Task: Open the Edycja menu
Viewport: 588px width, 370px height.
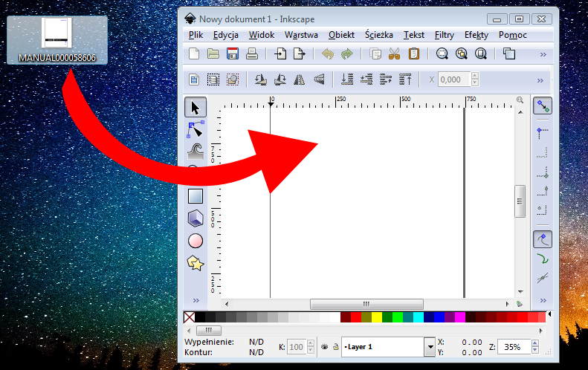Action: coord(226,35)
